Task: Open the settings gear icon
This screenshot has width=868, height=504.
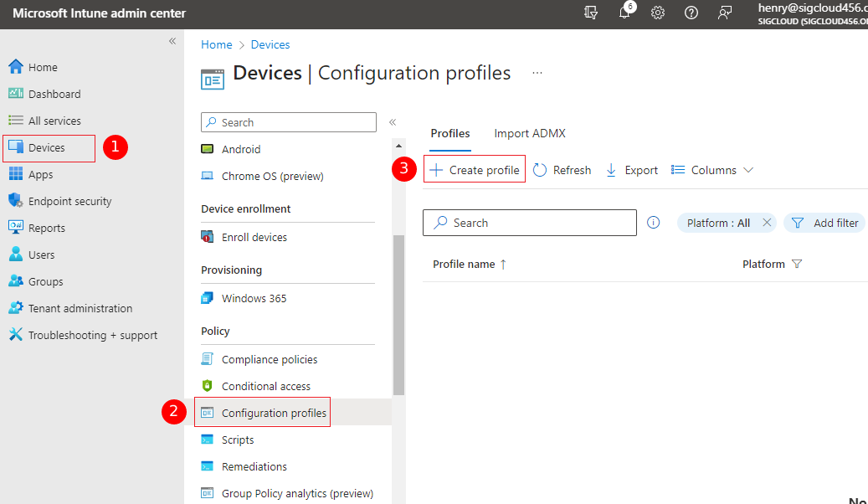Action: [658, 13]
